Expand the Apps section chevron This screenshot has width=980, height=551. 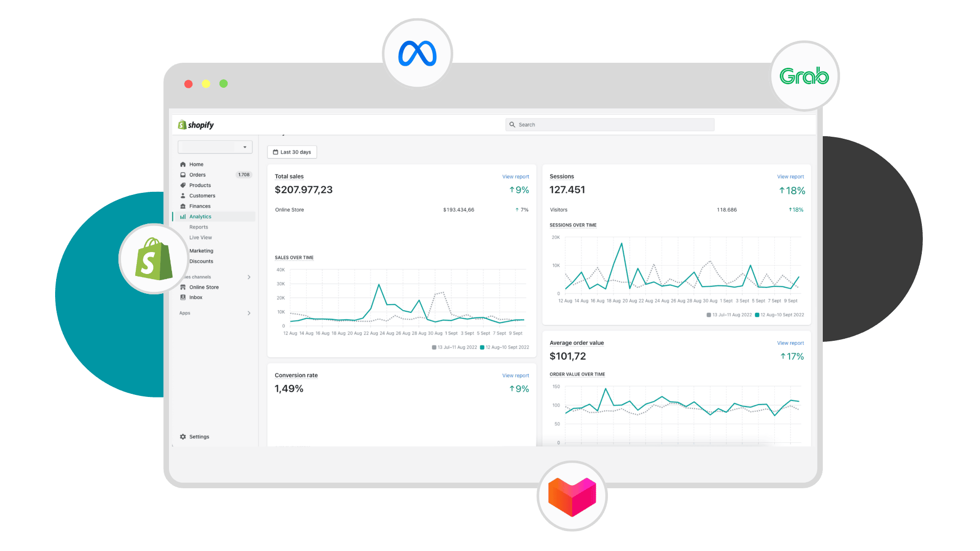pyautogui.click(x=249, y=313)
